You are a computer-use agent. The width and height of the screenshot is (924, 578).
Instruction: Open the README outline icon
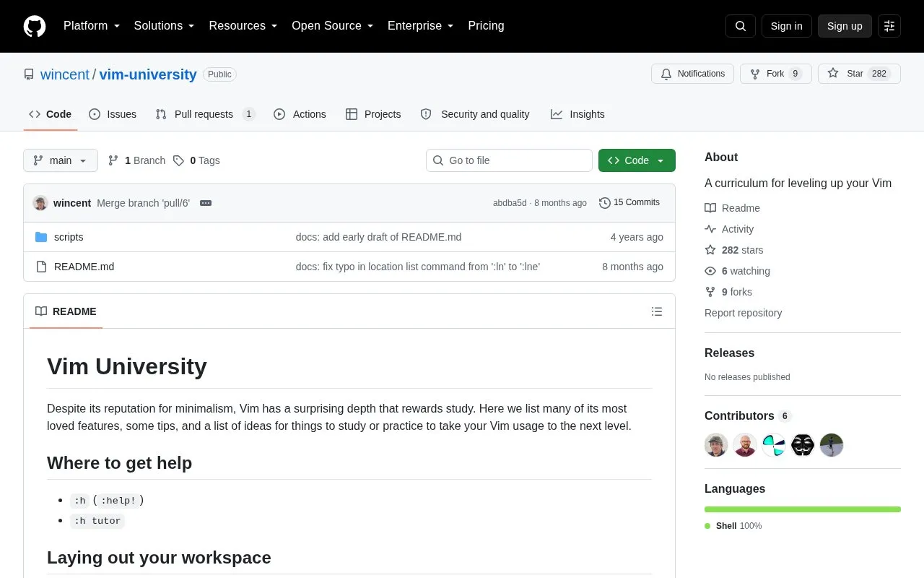click(x=657, y=311)
